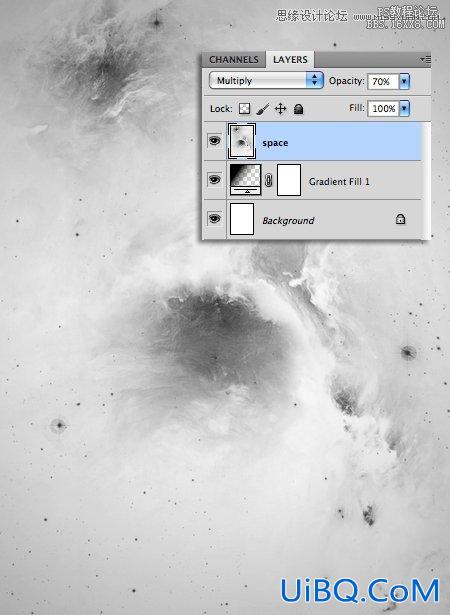Click the Fill 100% value field
Image resolution: width=450 pixels, height=615 pixels.
(383, 108)
